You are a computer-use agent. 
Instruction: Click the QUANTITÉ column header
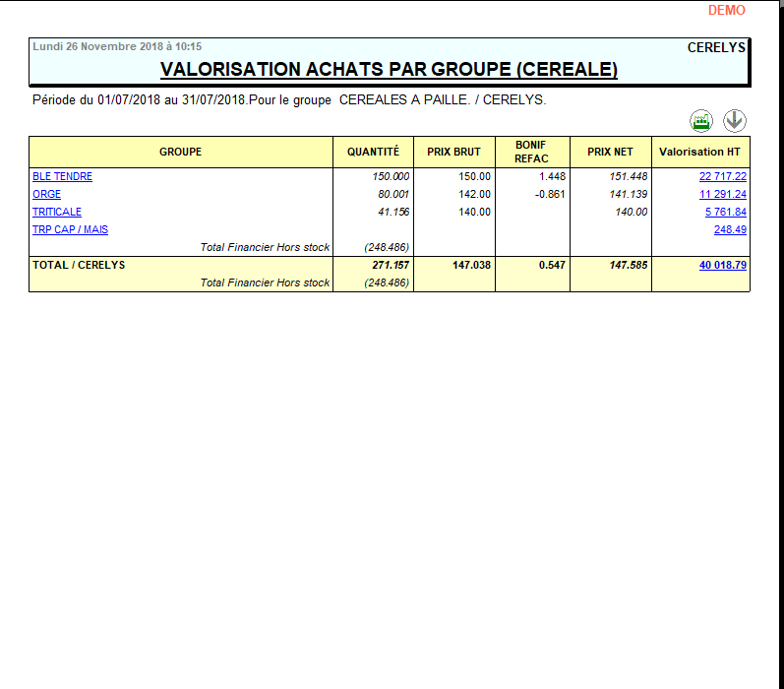373,153
